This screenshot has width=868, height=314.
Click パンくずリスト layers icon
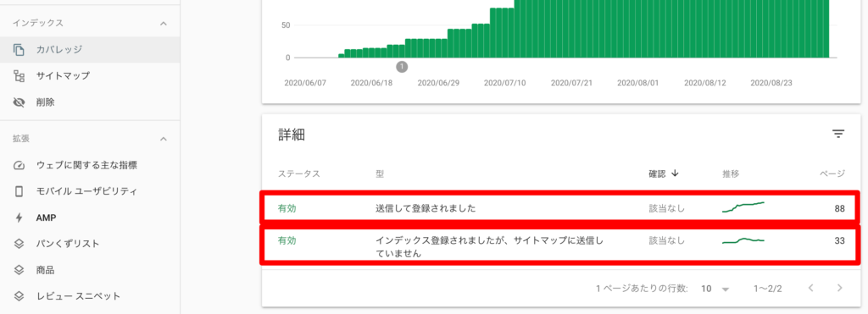click(x=19, y=244)
